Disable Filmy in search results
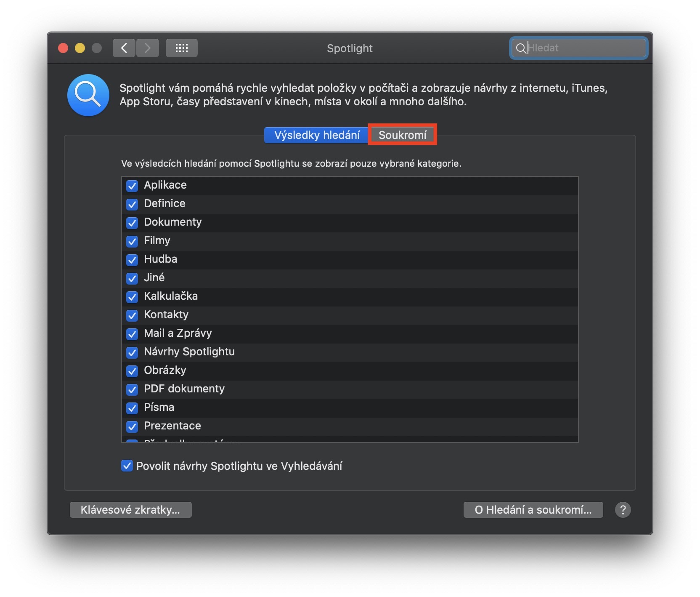 click(x=132, y=241)
